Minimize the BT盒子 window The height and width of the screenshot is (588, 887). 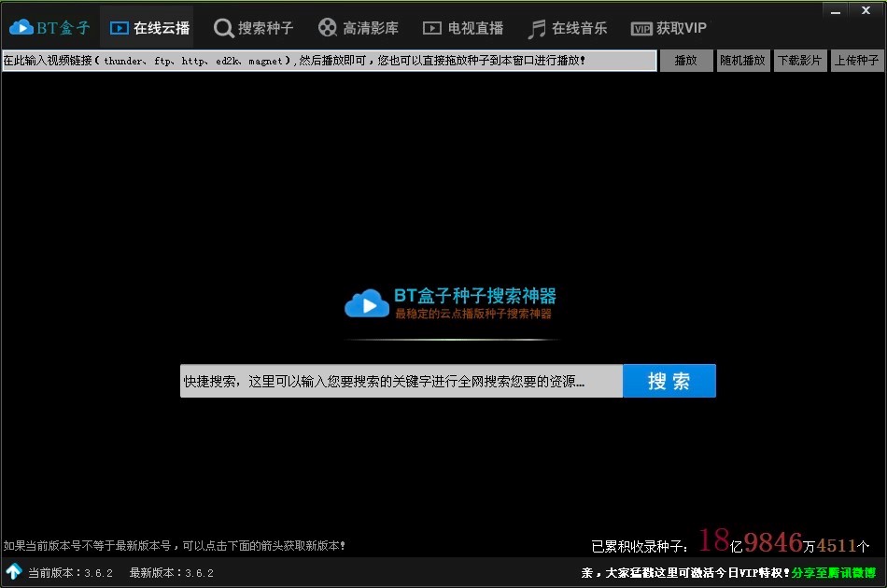(x=836, y=11)
